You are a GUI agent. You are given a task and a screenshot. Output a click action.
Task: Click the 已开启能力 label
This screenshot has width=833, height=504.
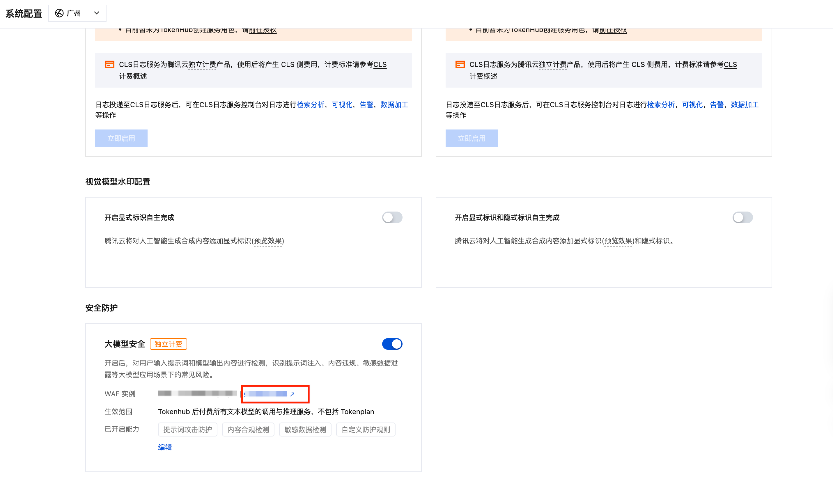pyautogui.click(x=122, y=429)
